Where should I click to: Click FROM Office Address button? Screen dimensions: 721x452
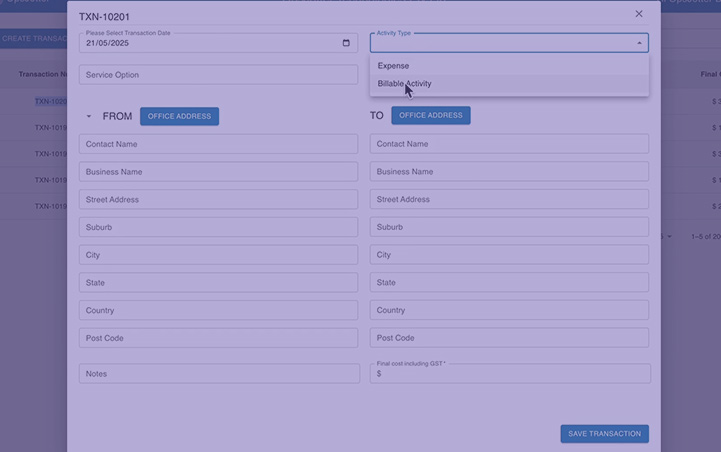[x=179, y=116]
